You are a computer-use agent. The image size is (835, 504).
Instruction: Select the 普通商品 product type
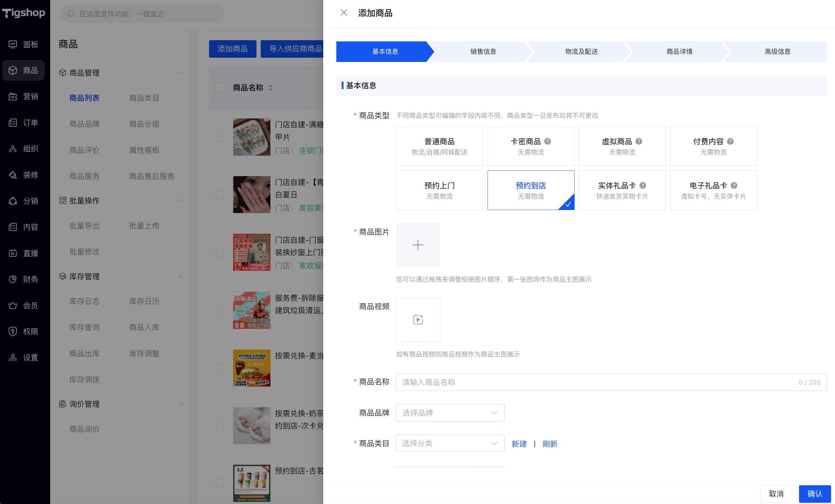[x=439, y=146]
